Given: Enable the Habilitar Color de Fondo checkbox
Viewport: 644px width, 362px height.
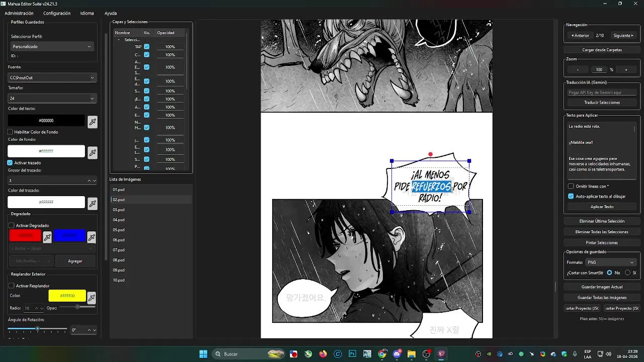Looking at the screenshot, I should click(10, 132).
